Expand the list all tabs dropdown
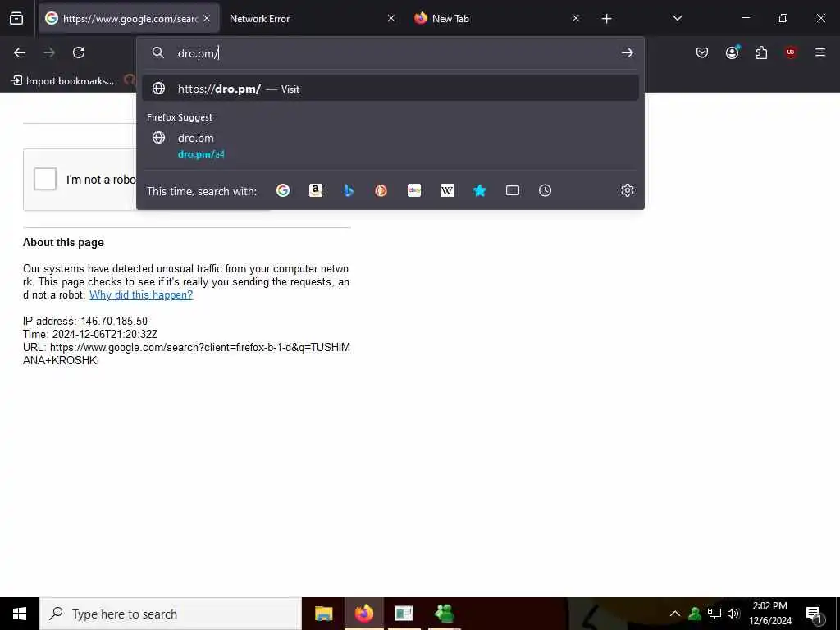The height and width of the screenshot is (630, 840). pos(677,18)
